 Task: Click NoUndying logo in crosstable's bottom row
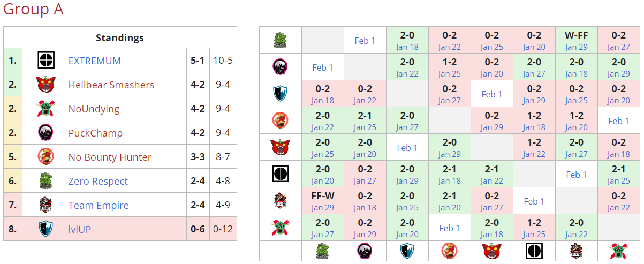619,251
